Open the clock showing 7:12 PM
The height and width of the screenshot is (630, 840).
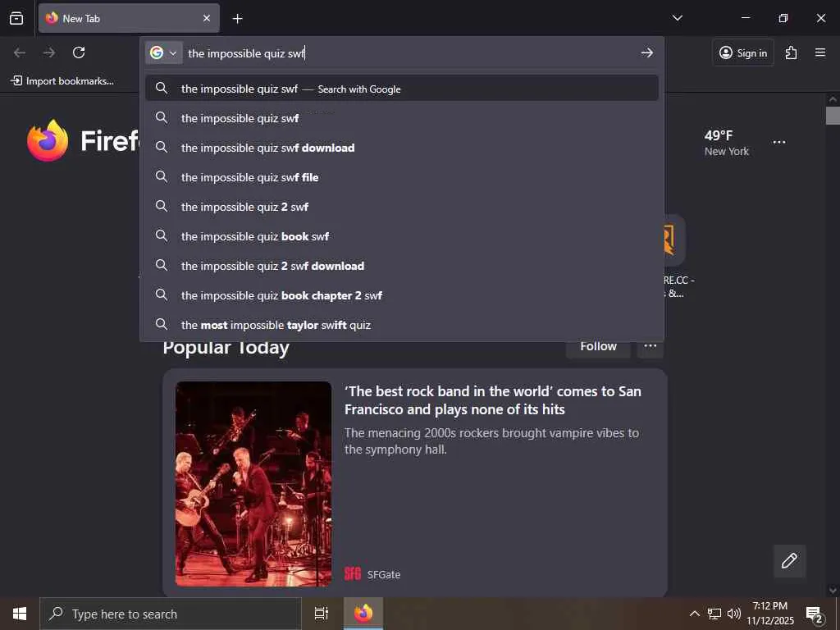click(770, 614)
